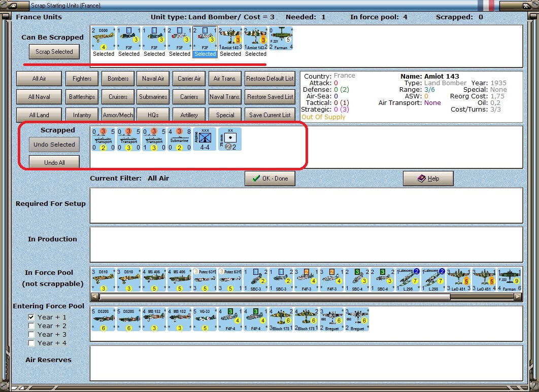
Task: Enable the Year + 2 checkbox
Action: 31,326
